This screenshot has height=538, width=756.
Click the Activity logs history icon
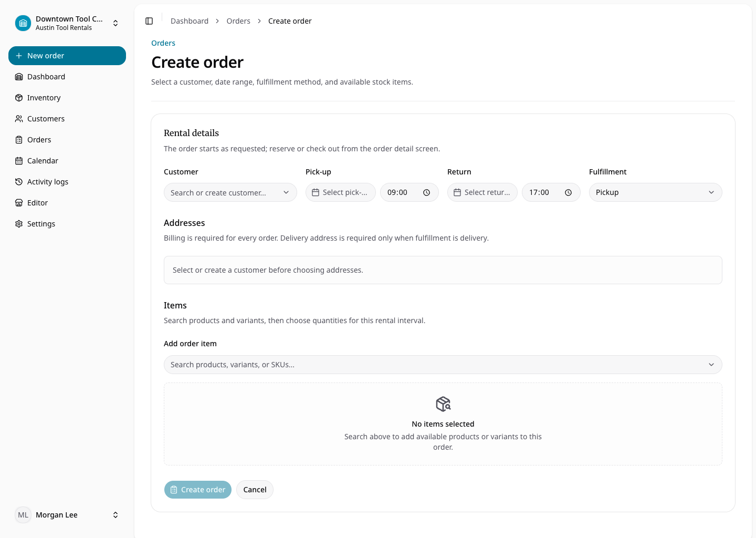pos(19,182)
